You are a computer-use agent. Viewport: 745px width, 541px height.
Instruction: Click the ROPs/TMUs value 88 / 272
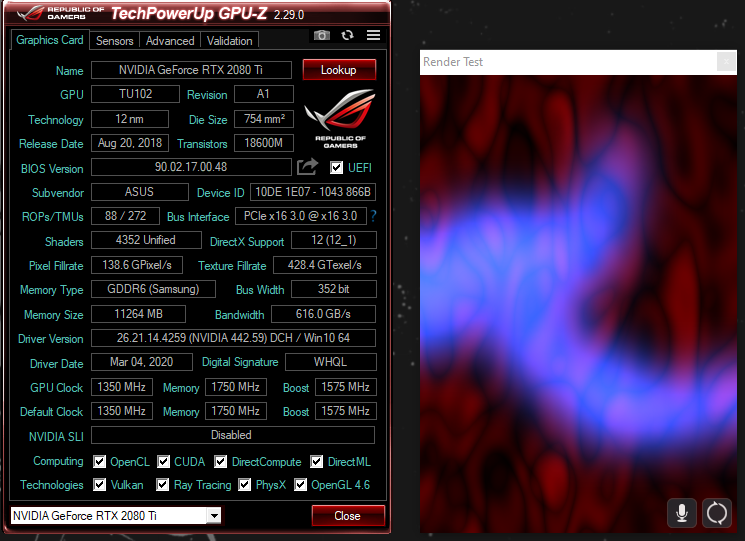pos(125,216)
